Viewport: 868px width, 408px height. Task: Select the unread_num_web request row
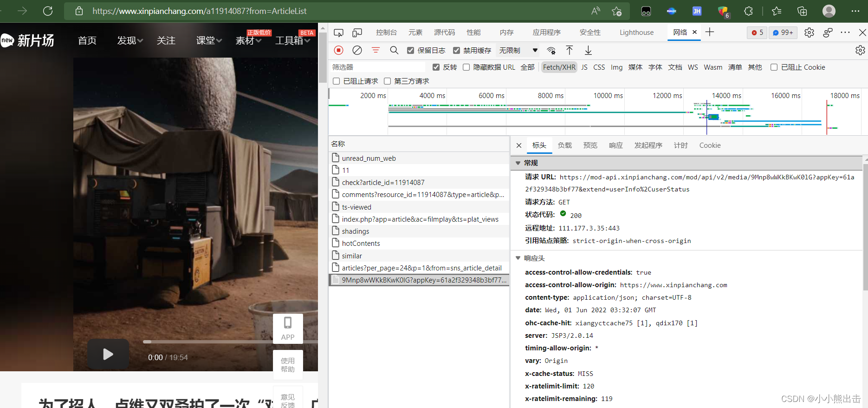(x=419, y=158)
